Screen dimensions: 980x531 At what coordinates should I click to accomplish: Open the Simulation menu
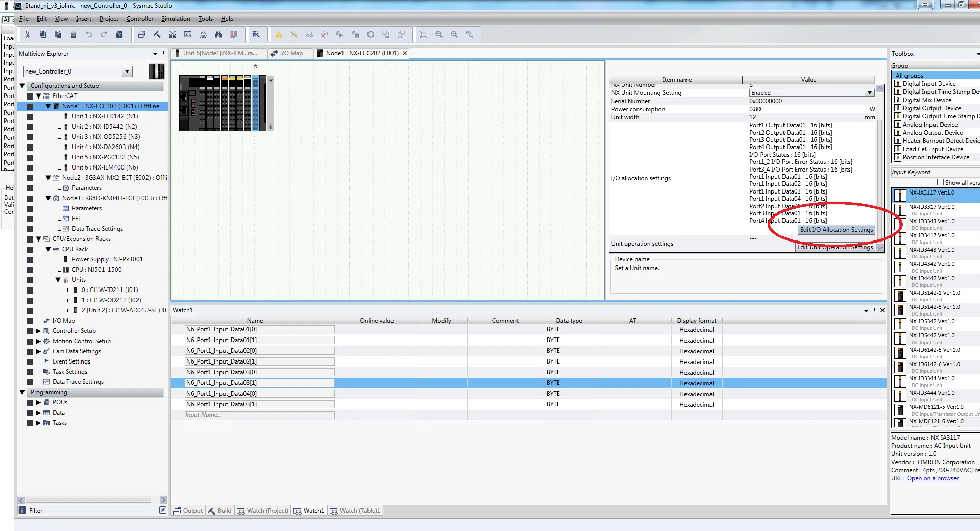coord(175,19)
